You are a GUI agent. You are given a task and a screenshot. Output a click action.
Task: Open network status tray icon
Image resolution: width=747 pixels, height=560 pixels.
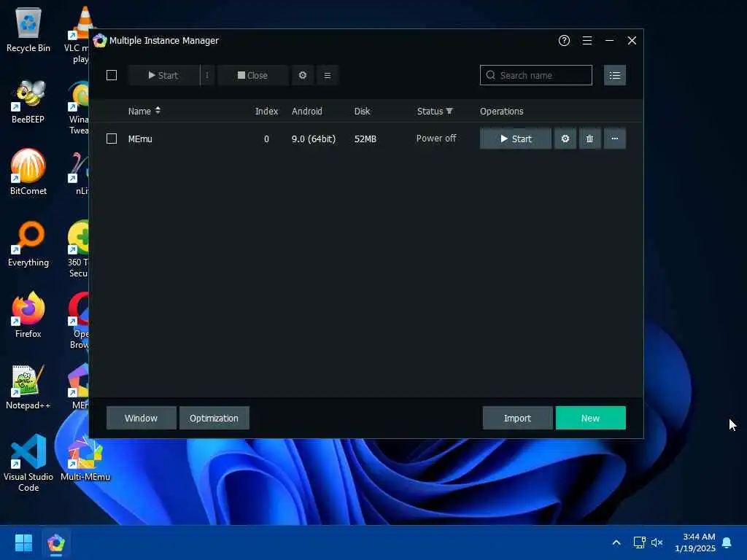click(639, 542)
